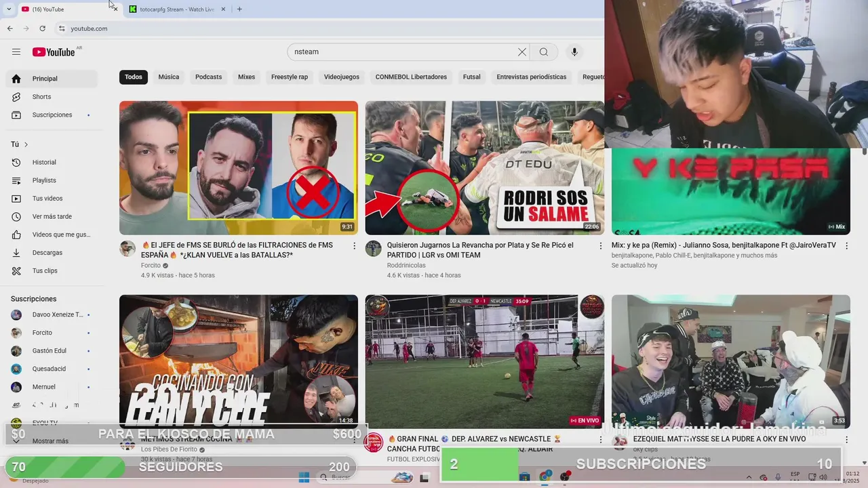The width and height of the screenshot is (868, 488).
Task: Open Ver más tarde in the sidebar
Action: click(52, 217)
